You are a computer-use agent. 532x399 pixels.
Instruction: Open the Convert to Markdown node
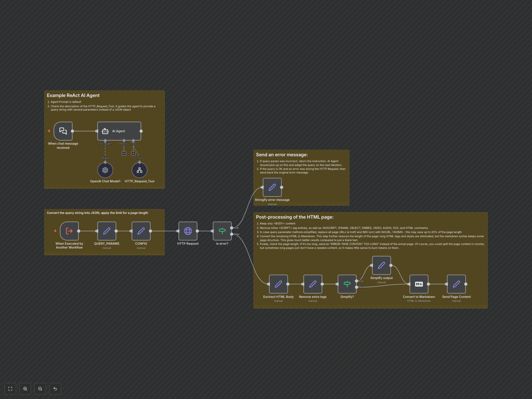click(x=419, y=284)
